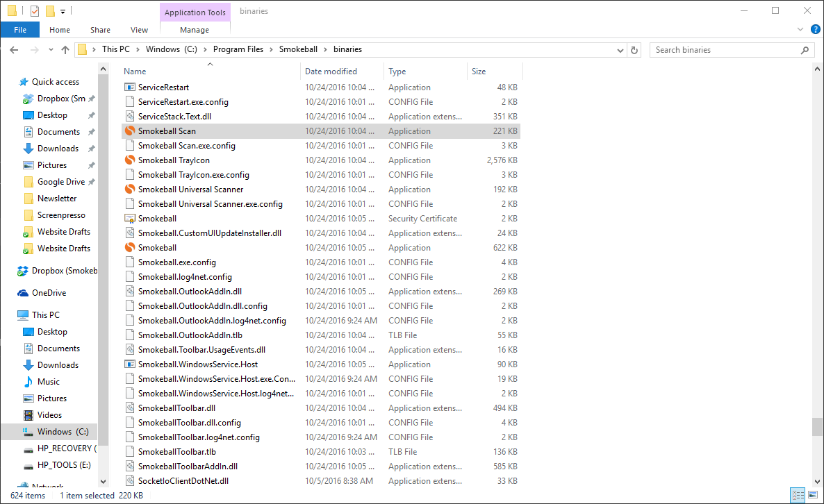Go back with the Back arrow
The height and width of the screenshot is (504, 824).
pos(14,50)
